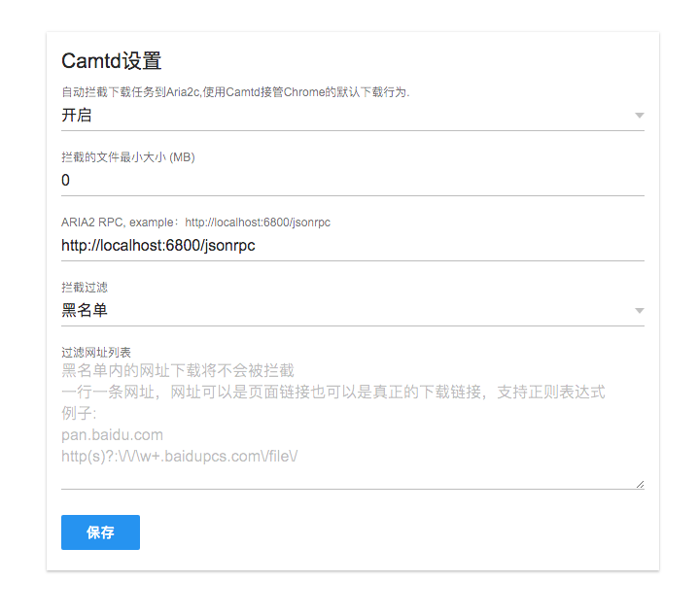Click the Camtd设置 heading
The height and width of the screenshot is (616, 698).
coord(111,61)
